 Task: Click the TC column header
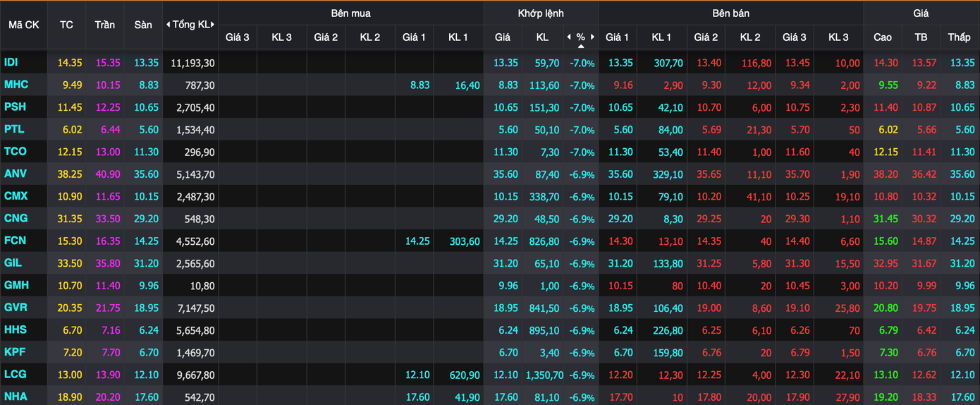point(66,25)
